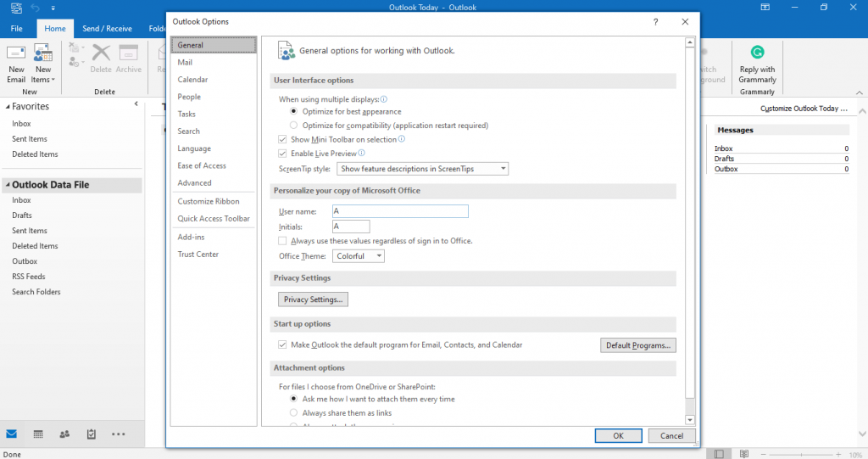Select the Advanced category in Outlook Options

coord(213,182)
